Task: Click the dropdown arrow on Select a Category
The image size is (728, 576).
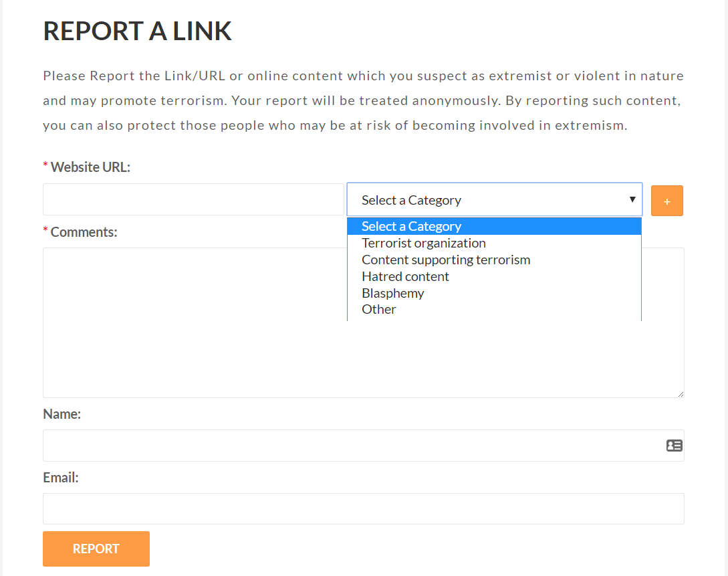Action: pyautogui.click(x=631, y=199)
